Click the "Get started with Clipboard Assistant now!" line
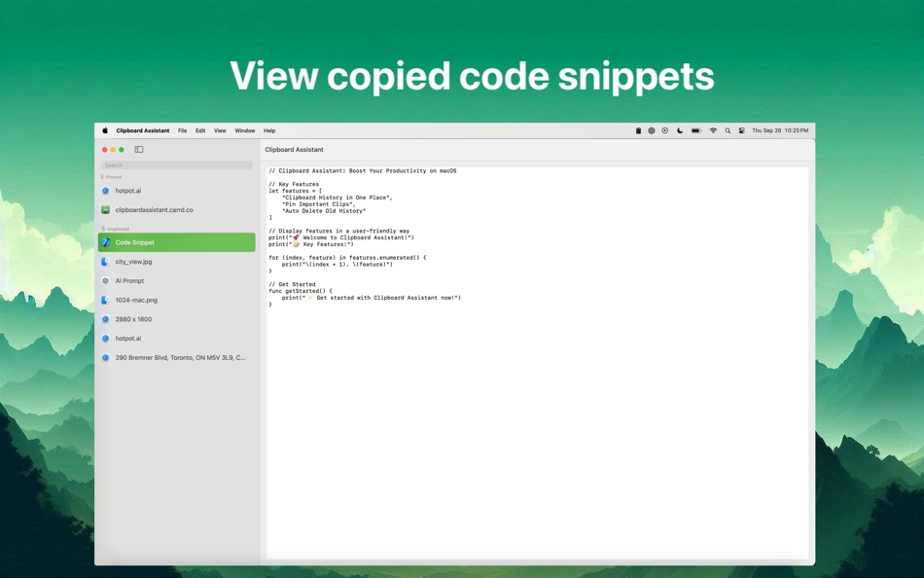The width and height of the screenshot is (924, 578). (372, 298)
